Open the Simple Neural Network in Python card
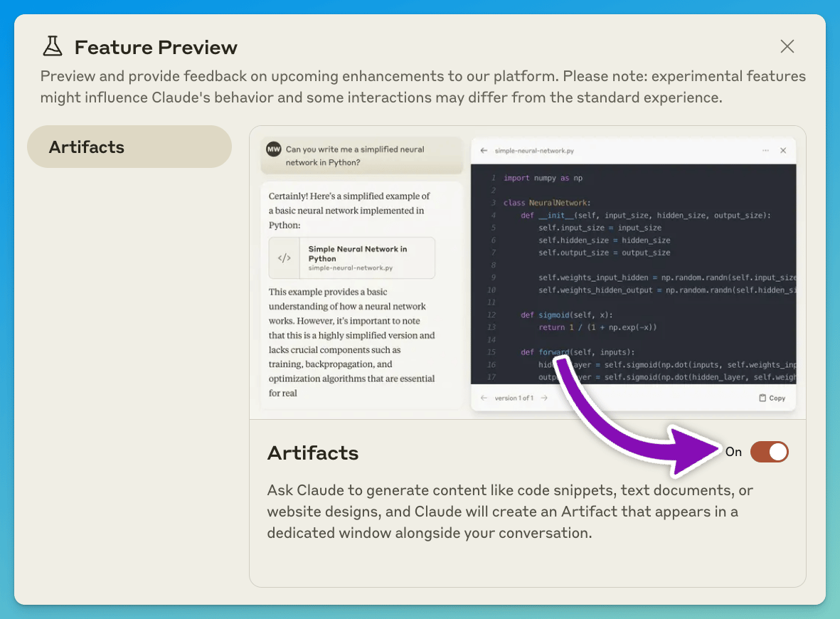Viewport: 840px width, 619px height. coord(351,258)
